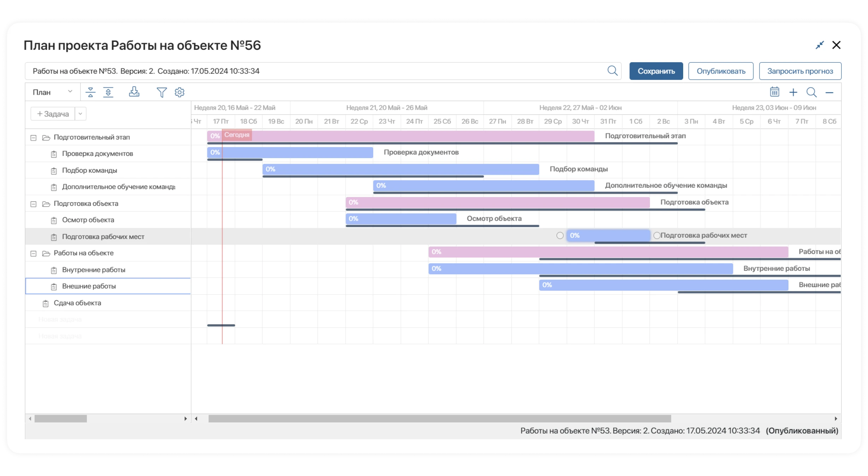
Task: Open the filter funnel icon
Action: point(162,92)
